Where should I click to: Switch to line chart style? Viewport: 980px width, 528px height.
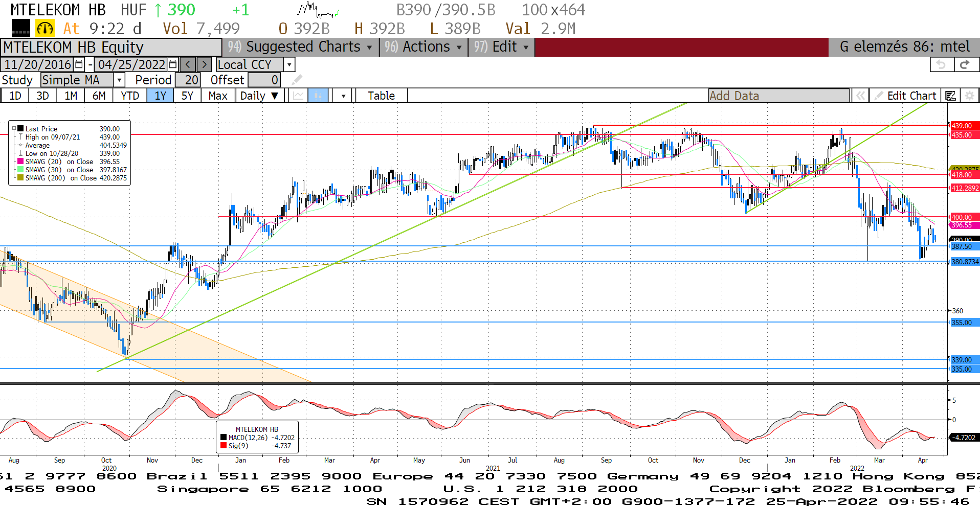click(x=298, y=96)
